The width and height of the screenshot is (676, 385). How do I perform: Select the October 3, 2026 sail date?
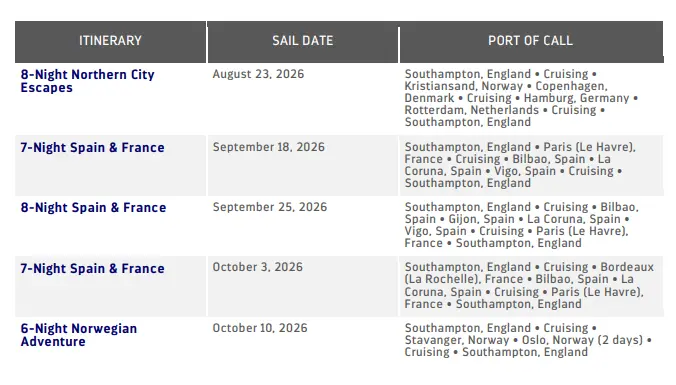tap(258, 267)
